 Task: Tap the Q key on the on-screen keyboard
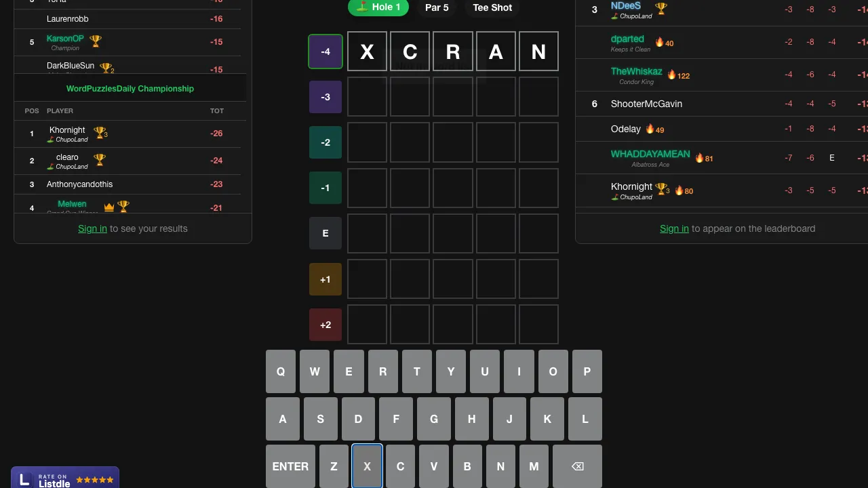click(x=281, y=371)
